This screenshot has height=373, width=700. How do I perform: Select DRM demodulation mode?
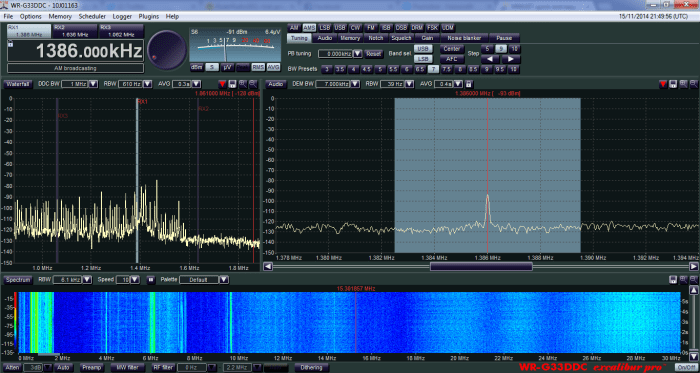(x=417, y=27)
